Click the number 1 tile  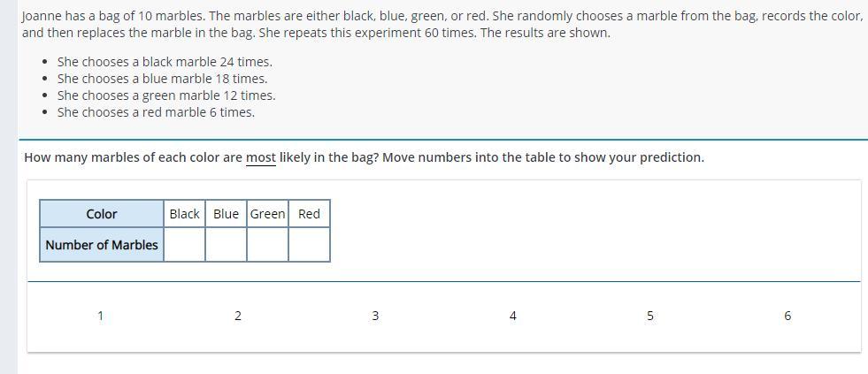coord(100,316)
